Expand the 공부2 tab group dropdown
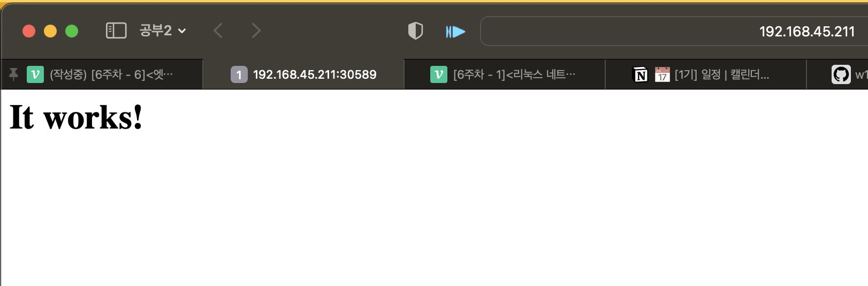 point(163,31)
